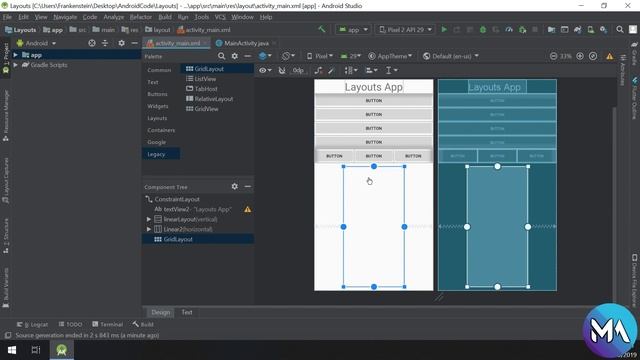Open Project panel settings gear

tap(121, 43)
